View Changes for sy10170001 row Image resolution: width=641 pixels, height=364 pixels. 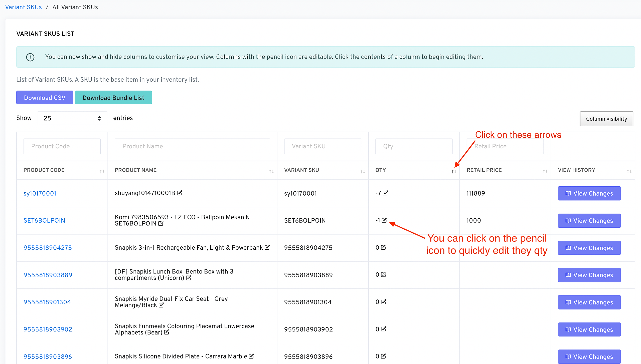click(x=589, y=193)
